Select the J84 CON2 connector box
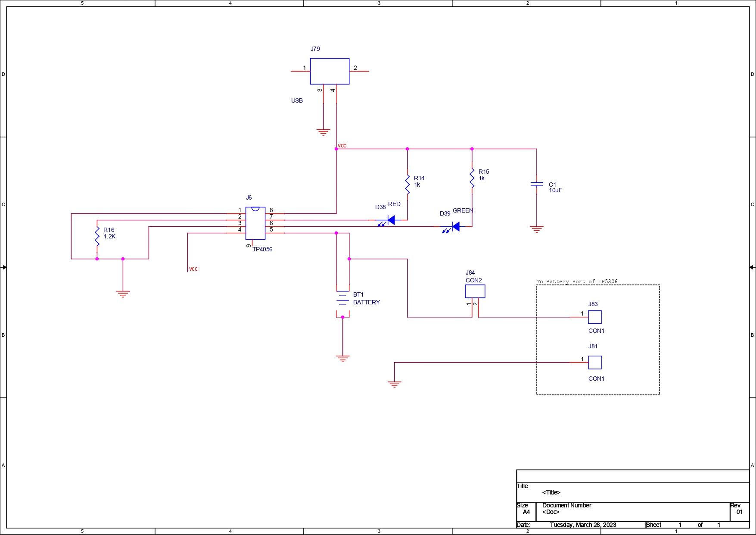This screenshot has width=756, height=535. click(475, 291)
